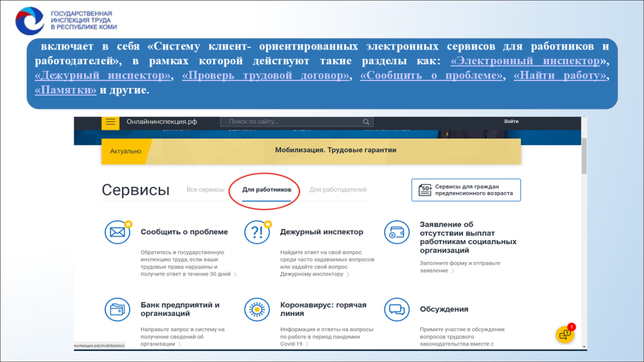Click the 50+ calendar icon
The height and width of the screenshot is (362, 644).
425,190
